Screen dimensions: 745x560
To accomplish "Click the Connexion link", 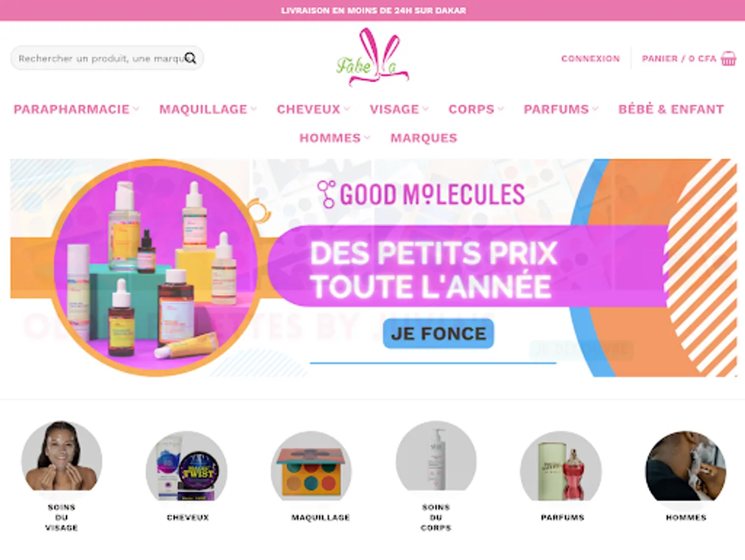I will point(591,58).
